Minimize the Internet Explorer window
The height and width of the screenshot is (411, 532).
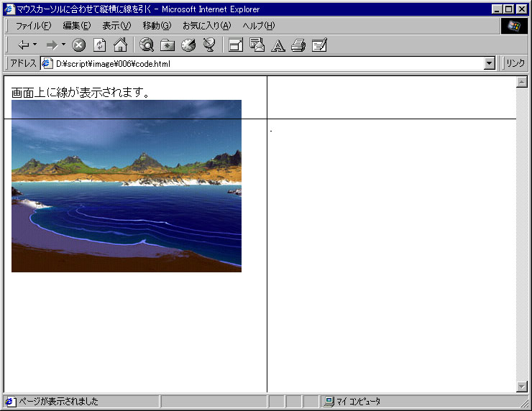[x=497, y=9]
